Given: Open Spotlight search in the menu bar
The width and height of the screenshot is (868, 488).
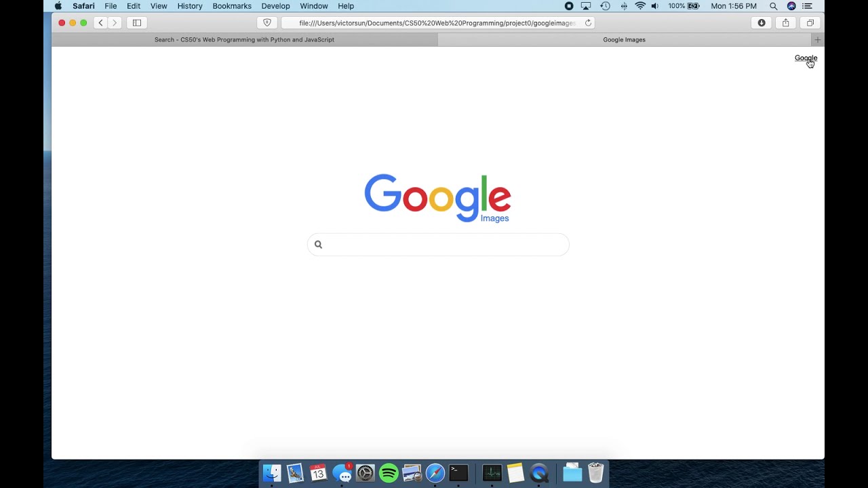Looking at the screenshot, I should [773, 6].
